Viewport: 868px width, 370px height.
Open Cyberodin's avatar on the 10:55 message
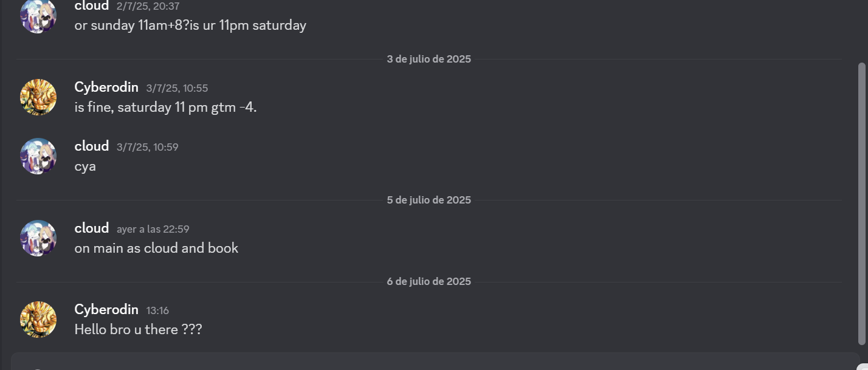tap(38, 97)
